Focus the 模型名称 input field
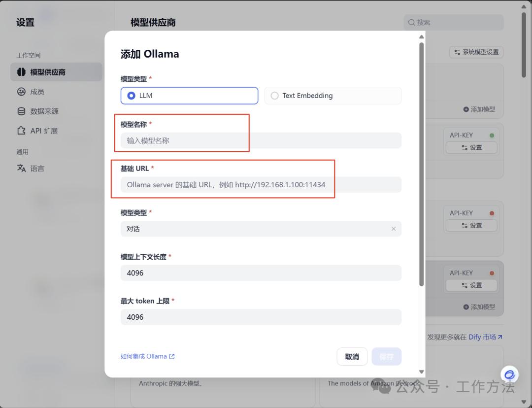This screenshot has height=408, width=532. [261, 140]
